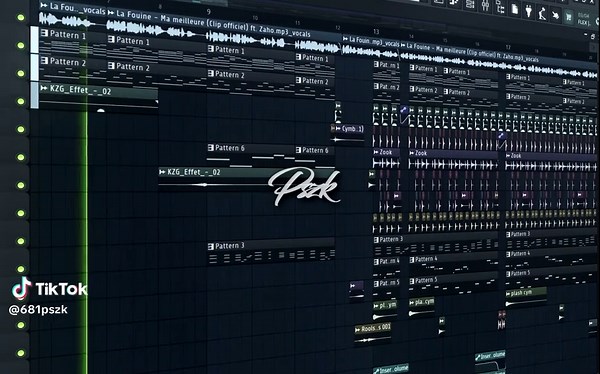
Task: Mute the track containing the (ymb..1) clip
Action: pos(21,129)
